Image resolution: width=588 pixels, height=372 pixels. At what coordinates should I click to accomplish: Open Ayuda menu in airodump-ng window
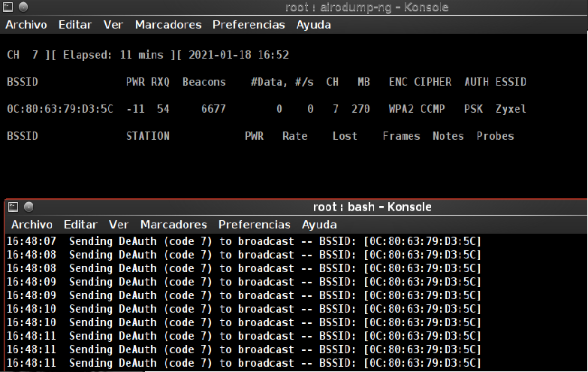click(314, 25)
